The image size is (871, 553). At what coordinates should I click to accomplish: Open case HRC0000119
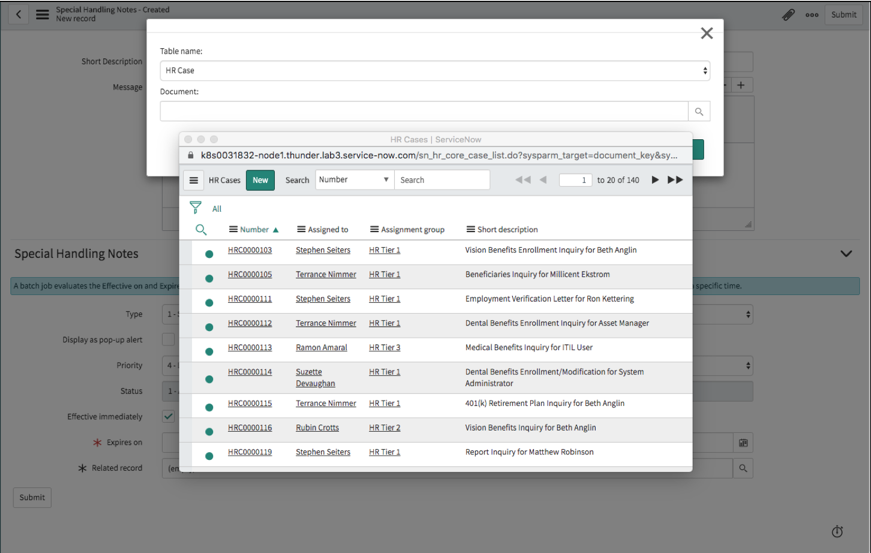click(x=250, y=452)
